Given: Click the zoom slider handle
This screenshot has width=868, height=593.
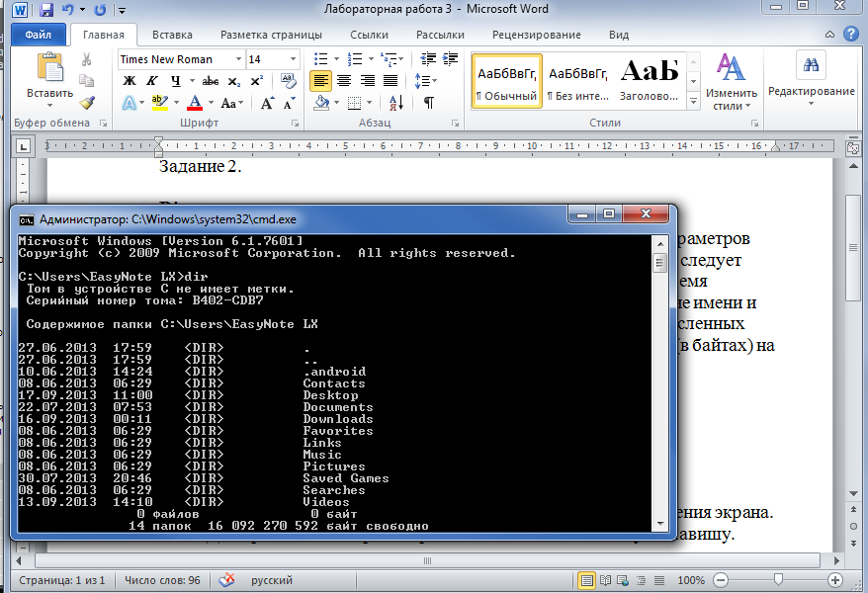Looking at the screenshot, I should tap(778, 580).
